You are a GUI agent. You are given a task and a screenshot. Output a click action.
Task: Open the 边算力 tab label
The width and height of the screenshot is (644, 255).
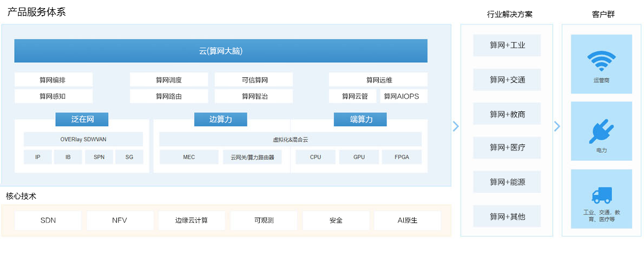[x=220, y=119]
